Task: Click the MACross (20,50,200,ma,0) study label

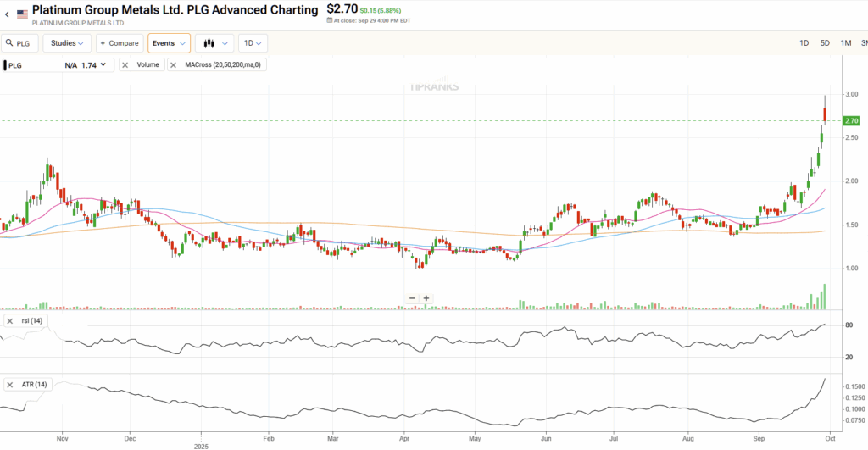Action: pos(223,64)
